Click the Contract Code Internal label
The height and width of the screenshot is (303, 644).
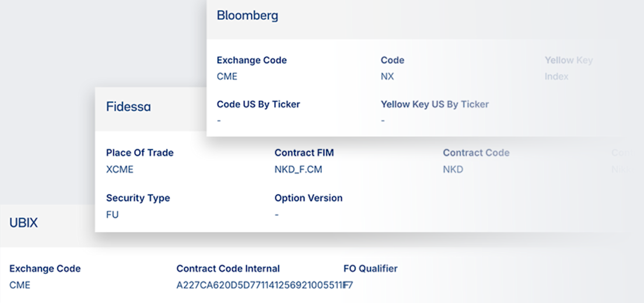point(228,269)
